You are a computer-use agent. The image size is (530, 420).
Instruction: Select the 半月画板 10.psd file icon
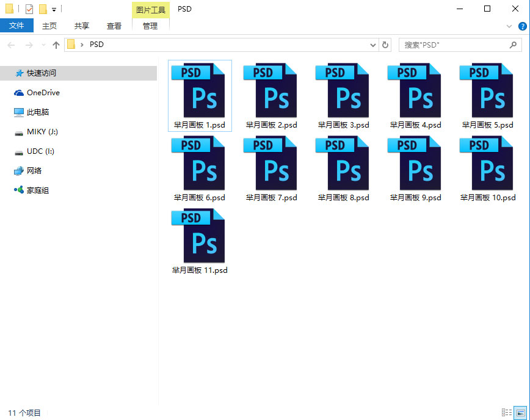coord(486,163)
